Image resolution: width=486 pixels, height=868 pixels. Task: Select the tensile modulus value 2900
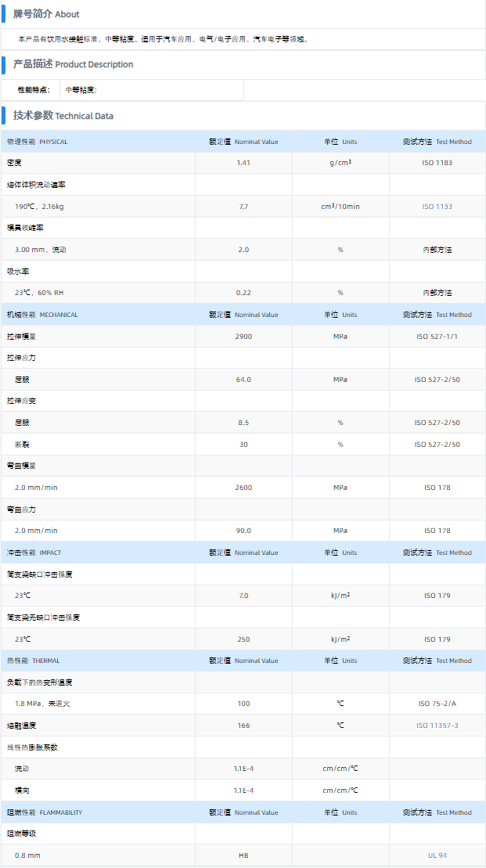point(243,336)
